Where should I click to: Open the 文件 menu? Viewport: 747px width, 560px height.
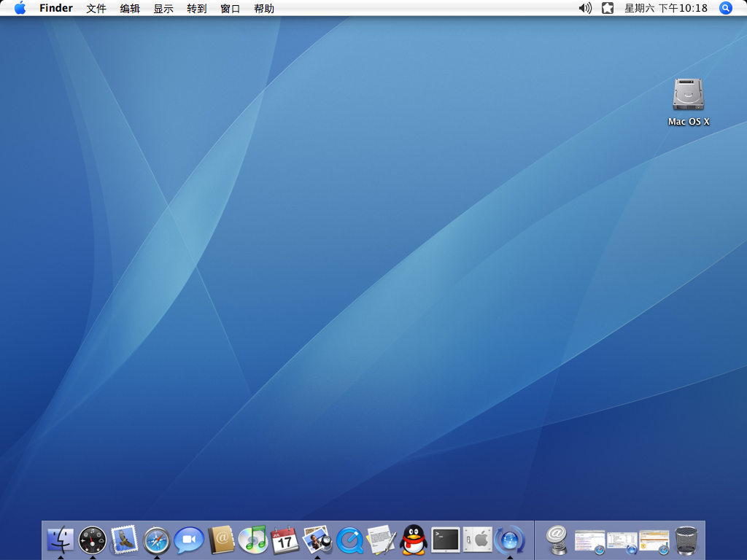[x=96, y=9]
